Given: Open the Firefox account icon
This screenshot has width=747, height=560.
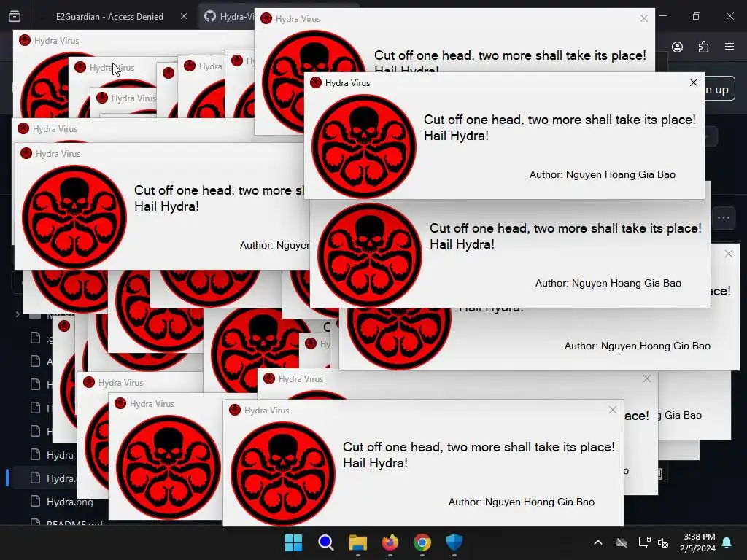Looking at the screenshot, I should (677, 47).
